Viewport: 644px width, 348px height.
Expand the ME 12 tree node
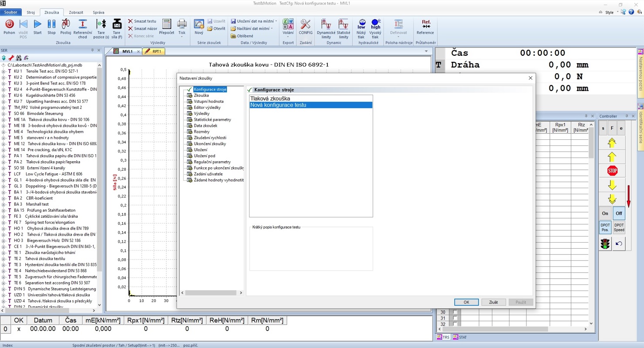(x=3, y=144)
